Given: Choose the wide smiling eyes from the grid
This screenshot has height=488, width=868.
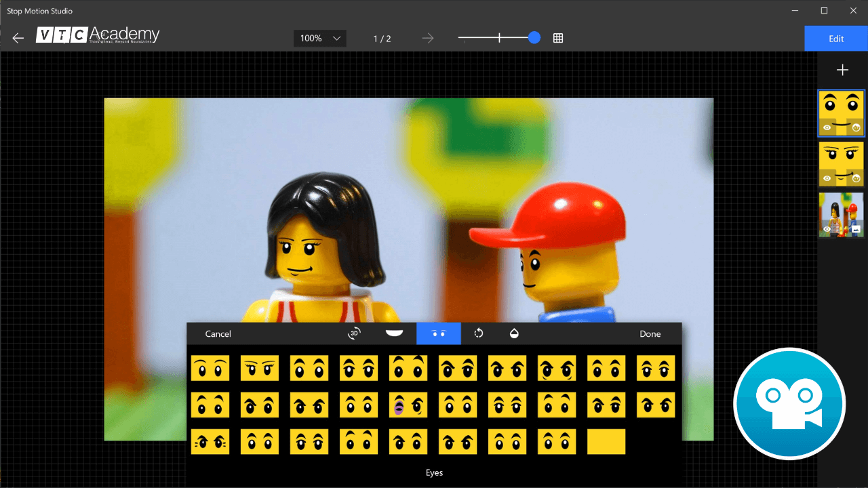Looking at the screenshot, I should click(x=210, y=368).
